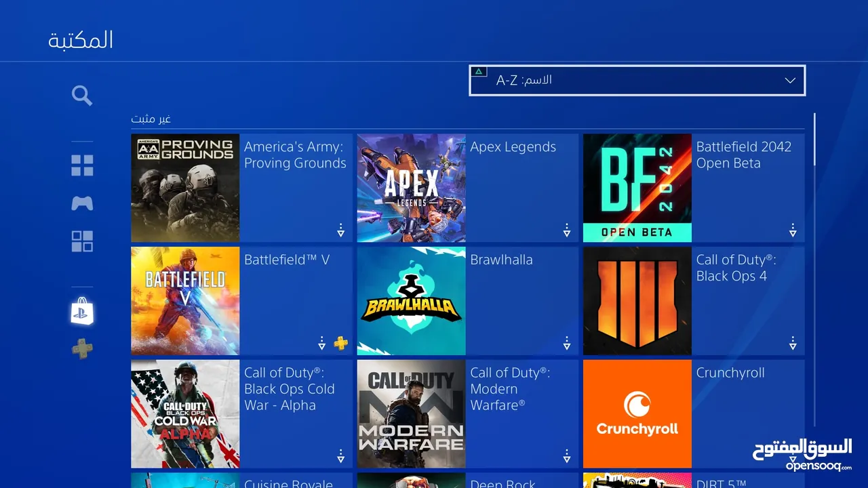The image size is (868, 488).
Task: Click download arrow on Battlefield V tile
Action: 322,344
